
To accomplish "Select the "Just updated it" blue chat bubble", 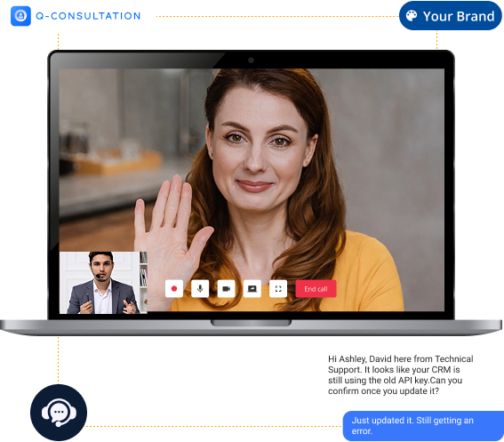I will click(x=423, y=426).
